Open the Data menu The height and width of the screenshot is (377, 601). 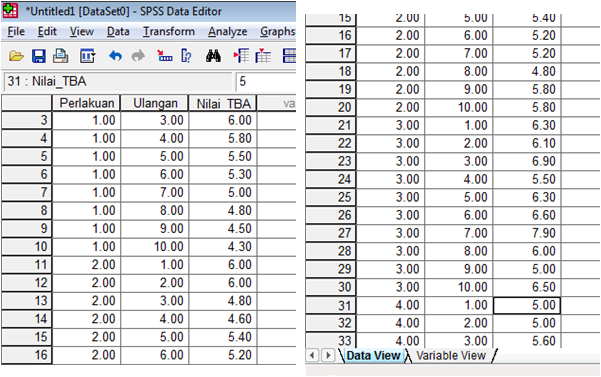(x=118, y=31)
